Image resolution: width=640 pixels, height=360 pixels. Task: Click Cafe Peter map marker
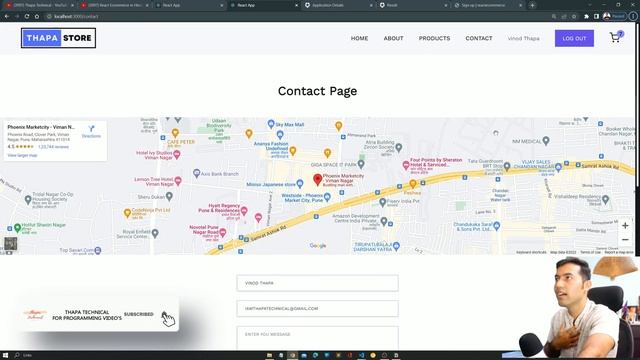point(175,133)
